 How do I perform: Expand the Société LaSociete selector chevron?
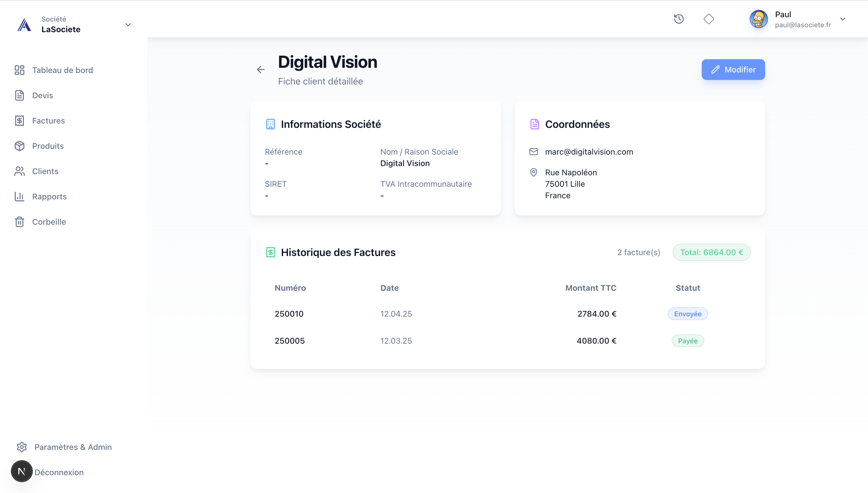tap(128, 25)
